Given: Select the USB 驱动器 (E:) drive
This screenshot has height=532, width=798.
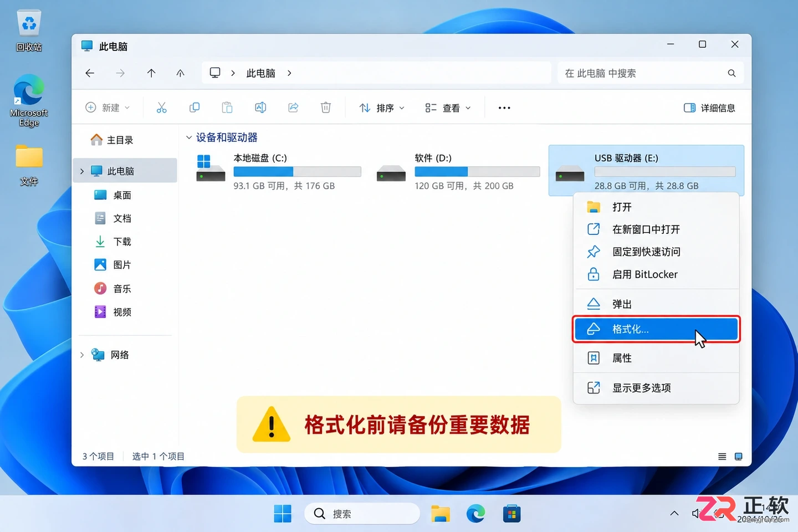Looking at the screenshot, I should (646, 171).
